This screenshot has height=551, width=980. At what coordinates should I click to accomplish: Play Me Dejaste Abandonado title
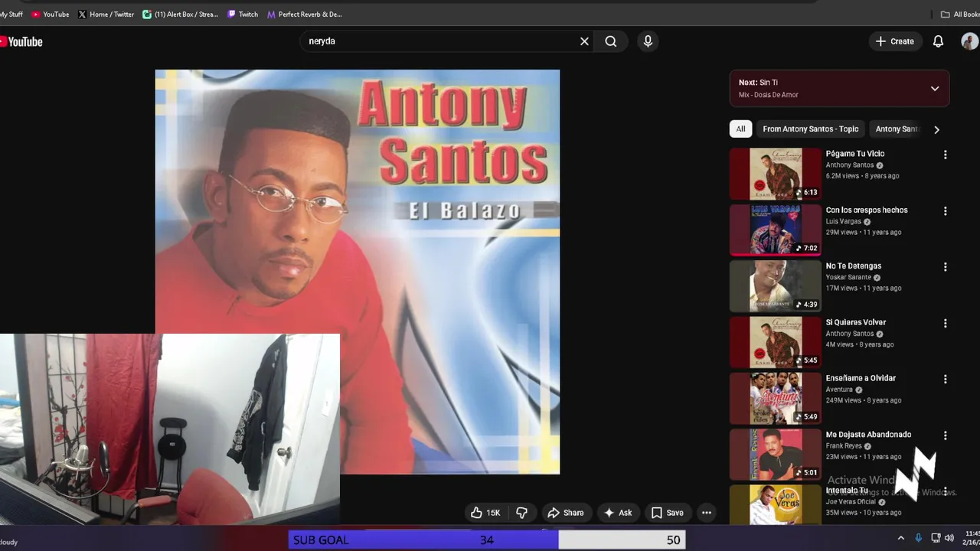868,435
